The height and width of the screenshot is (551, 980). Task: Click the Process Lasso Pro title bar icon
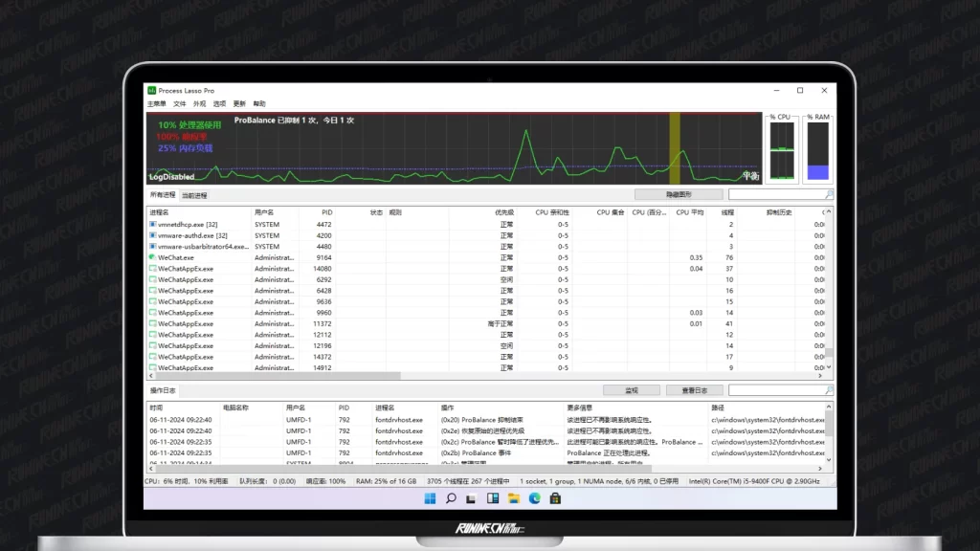(x=151, y=91)
